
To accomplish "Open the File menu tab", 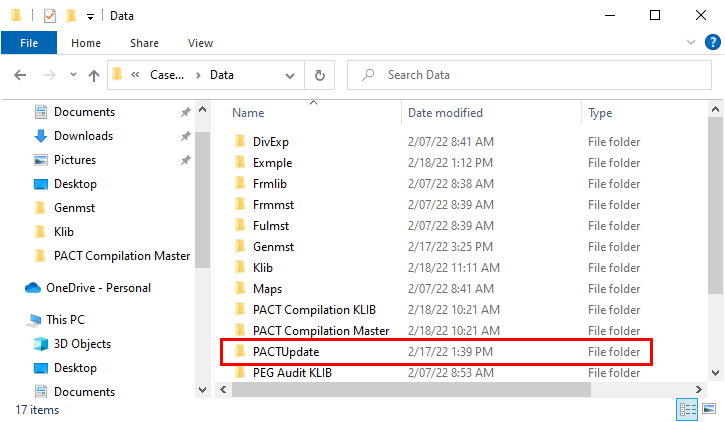I will point(29,43).
